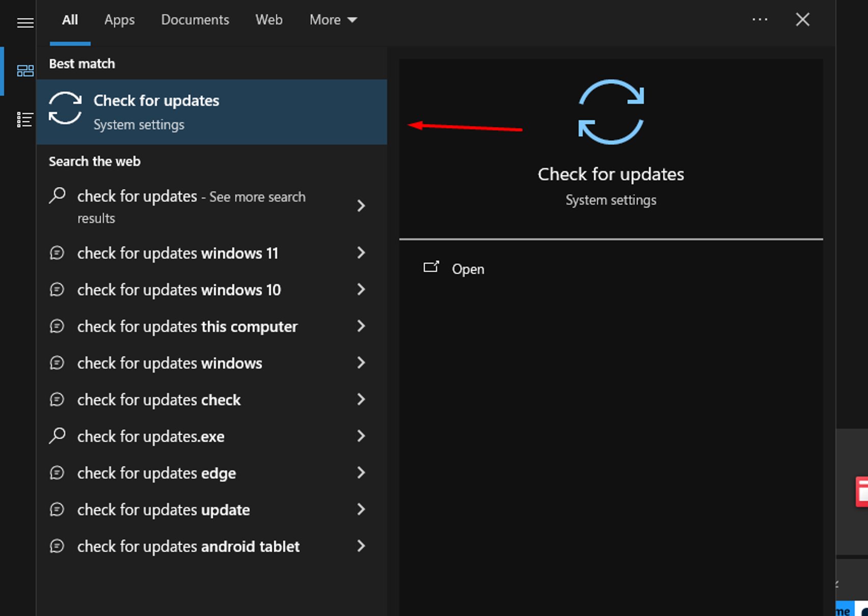Open the three-dot options menu
The height and width of the screenshot is (616, 868).
pos(759,20)
